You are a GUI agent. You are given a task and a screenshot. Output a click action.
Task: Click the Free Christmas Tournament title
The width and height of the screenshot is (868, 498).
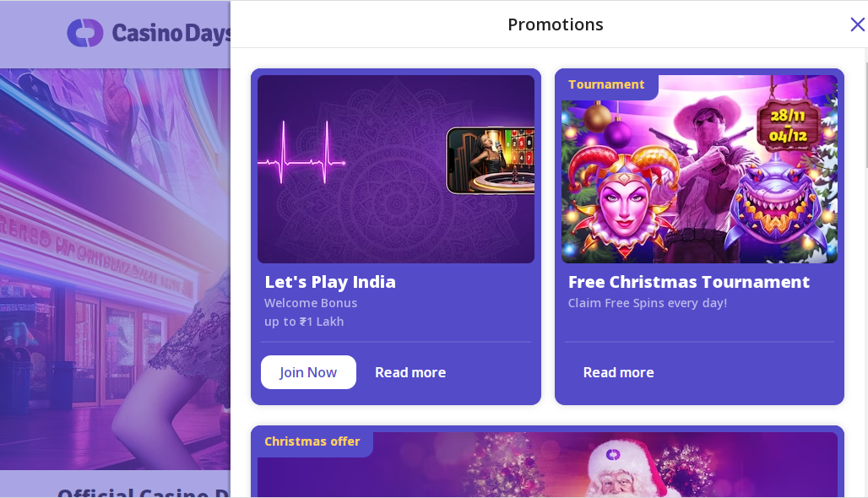tap(689, 282)
